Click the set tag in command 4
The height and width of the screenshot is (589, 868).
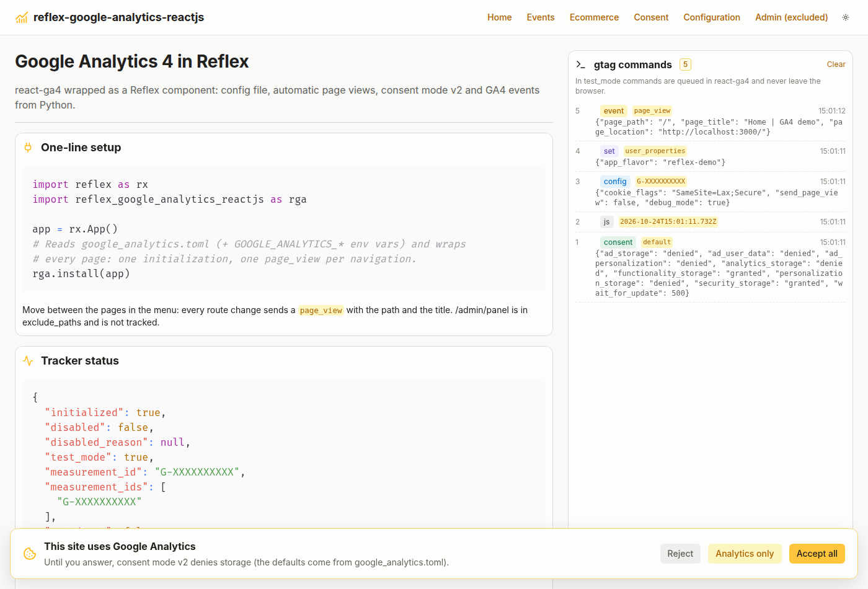pos(609,151)
